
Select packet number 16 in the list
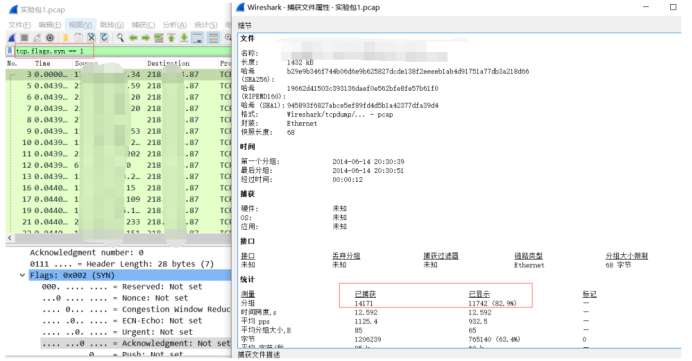(118, 188)
